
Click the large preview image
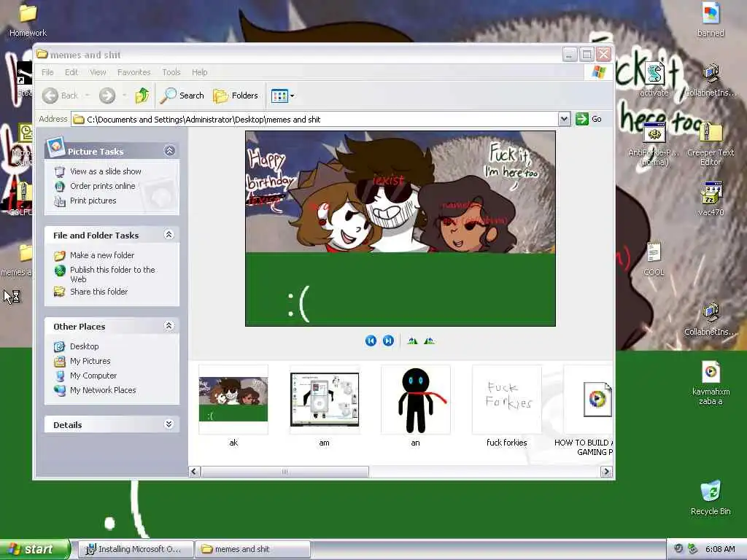[400, 228]
